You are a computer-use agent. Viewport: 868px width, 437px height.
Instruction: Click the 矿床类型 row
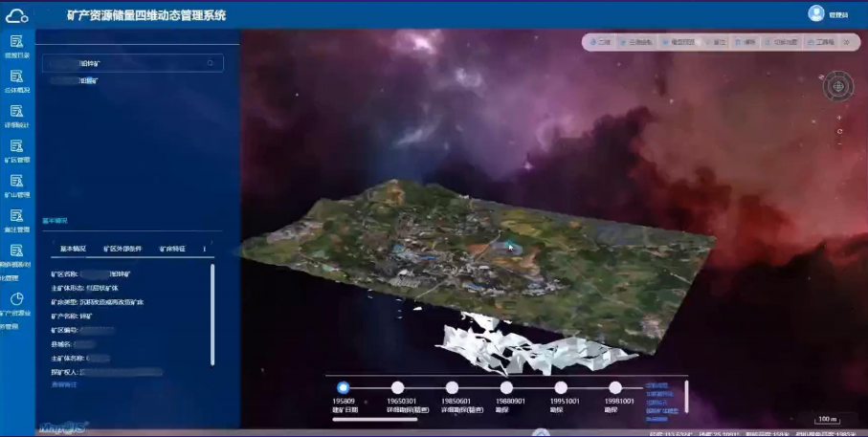[x=98, y=302]
